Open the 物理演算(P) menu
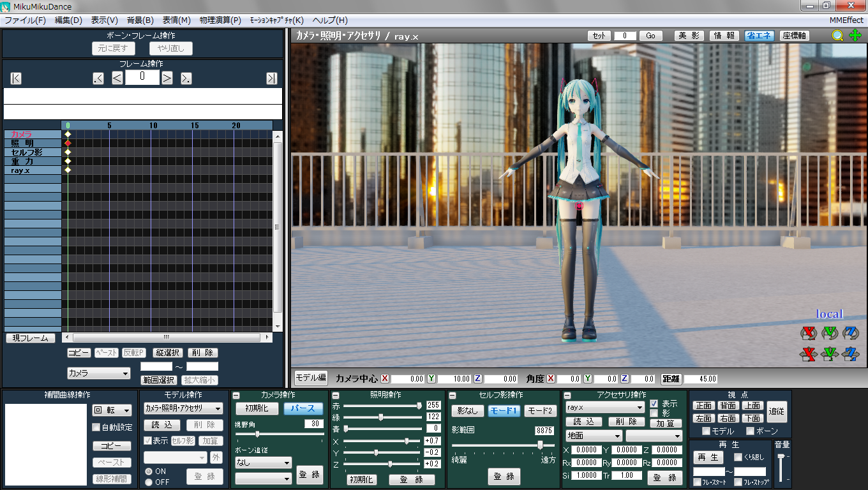The width and height of the screenshot is (868, 490). pyautogui.click(x=220, y=20)
